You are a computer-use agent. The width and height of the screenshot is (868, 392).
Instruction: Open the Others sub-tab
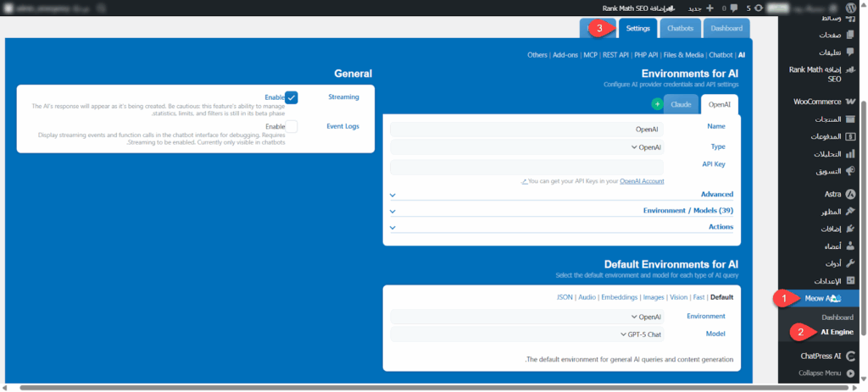tap(537, 55)
